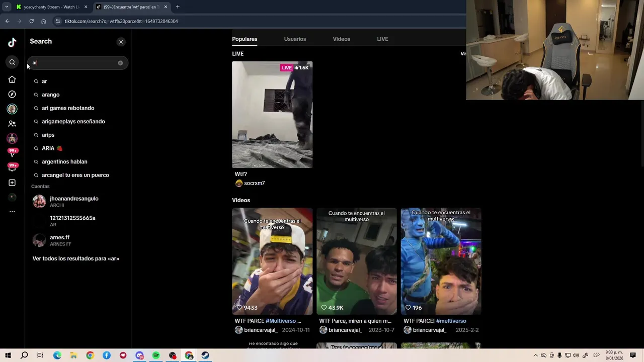Close the TikTok 'wtf parce' browser tab

click(166, 7)
